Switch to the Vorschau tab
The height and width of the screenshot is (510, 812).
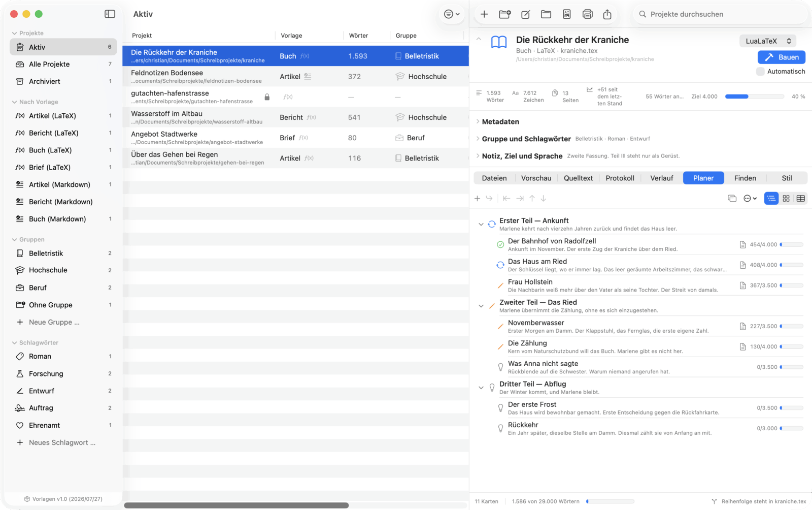[536, 178]
